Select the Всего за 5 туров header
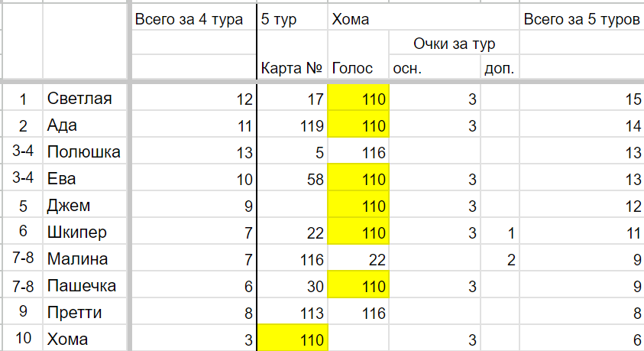 coord(581,19)
